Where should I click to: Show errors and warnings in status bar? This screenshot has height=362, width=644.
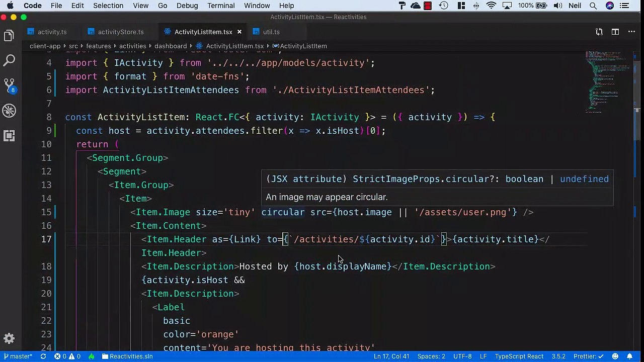click(67, 356)
